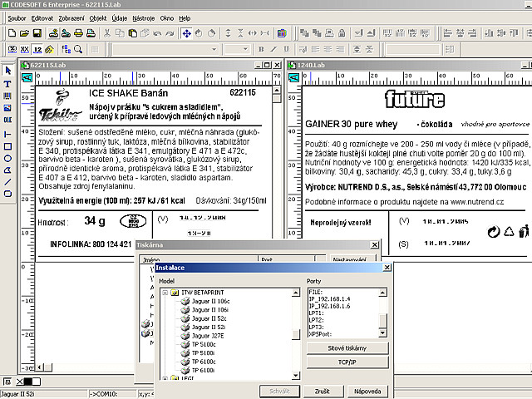Select the arrow pointer tool
This screenshot has width=532, height=399.
pos(7,71)
